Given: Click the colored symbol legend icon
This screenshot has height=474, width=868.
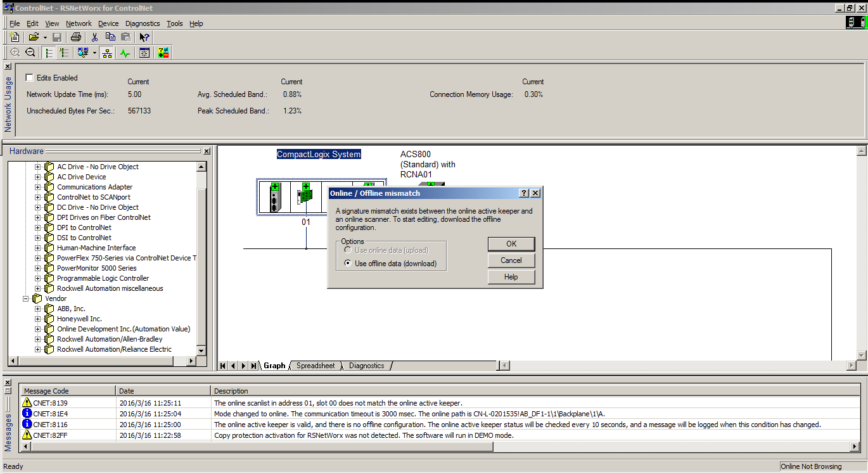Looking at the screenshot, I should (x=163, y=53).
